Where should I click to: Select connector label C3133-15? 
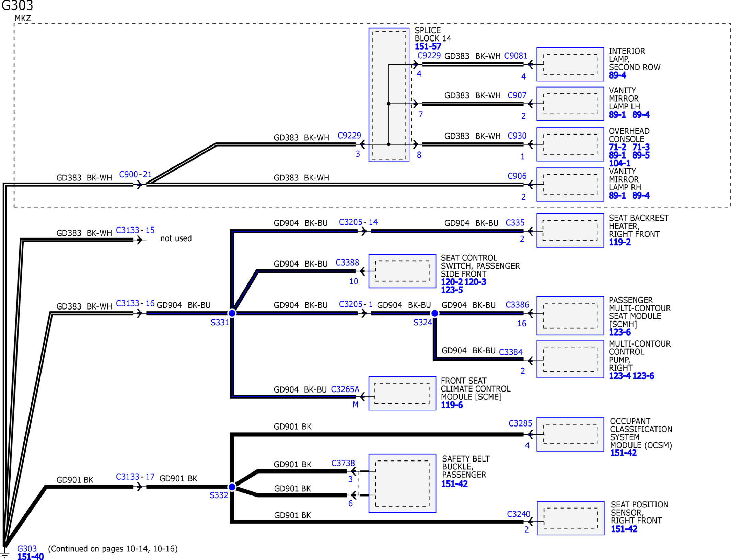coord(135,230)
